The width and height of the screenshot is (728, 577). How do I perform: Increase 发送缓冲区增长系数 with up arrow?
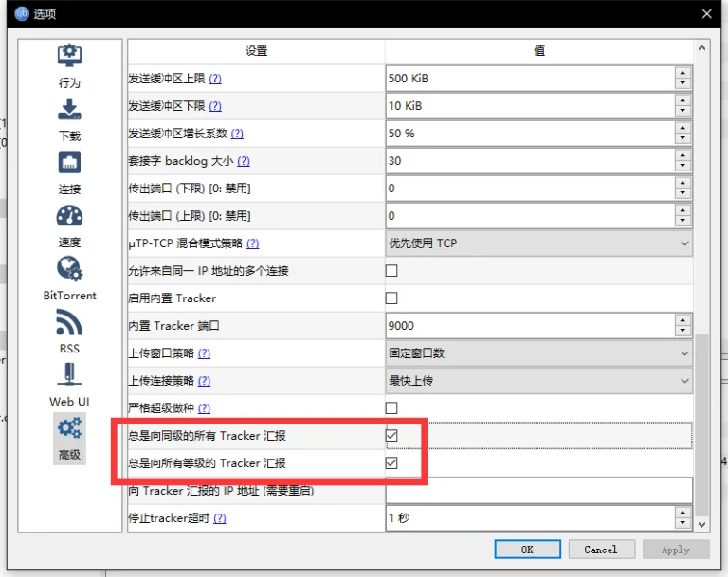[x=682, y=128]
